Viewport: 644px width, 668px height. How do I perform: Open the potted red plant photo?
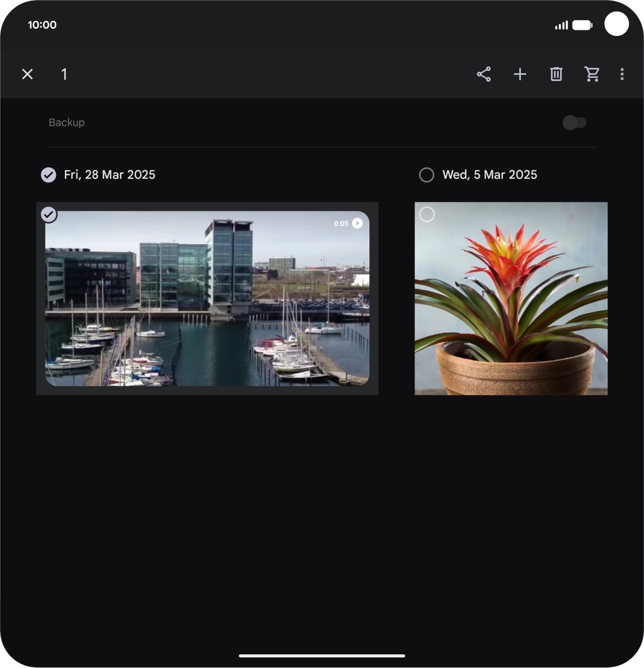(511, 299)
